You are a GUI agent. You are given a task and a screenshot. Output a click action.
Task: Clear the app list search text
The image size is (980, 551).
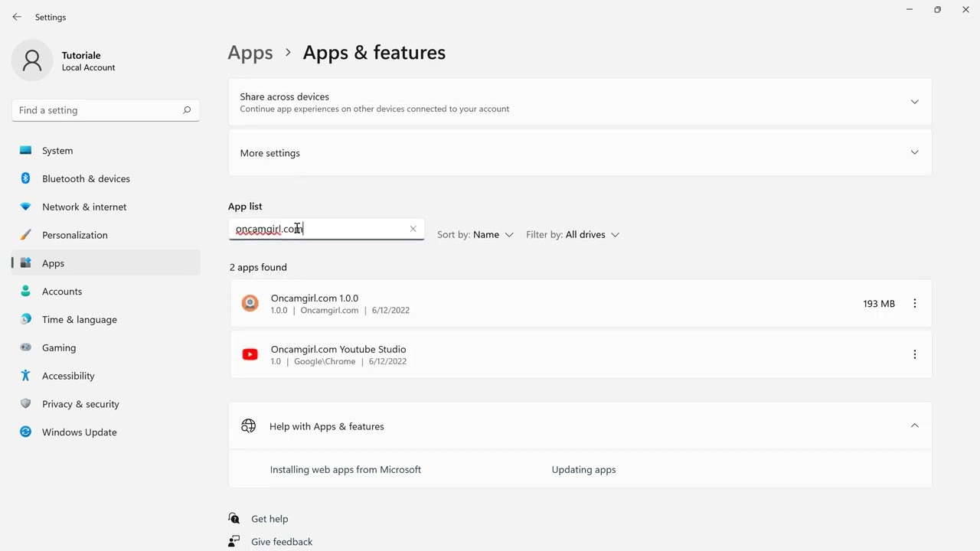(413, 229)
